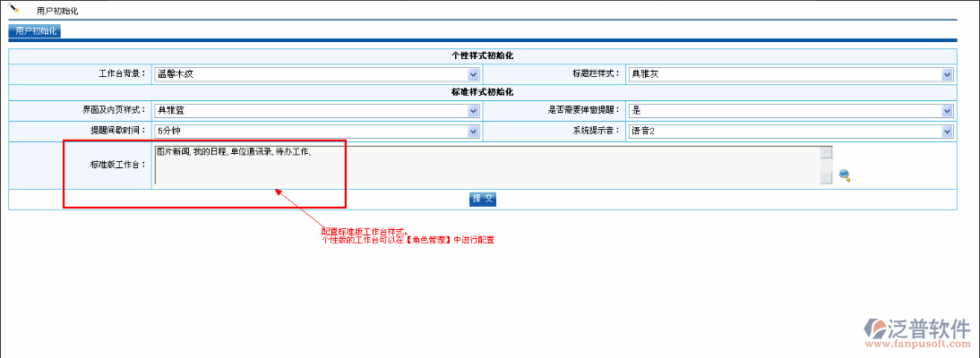This screenshot has height=358, width=980.
Task: Open the 工作台背景 dropdown showing 温馨木纹
Action: [316, 74]
